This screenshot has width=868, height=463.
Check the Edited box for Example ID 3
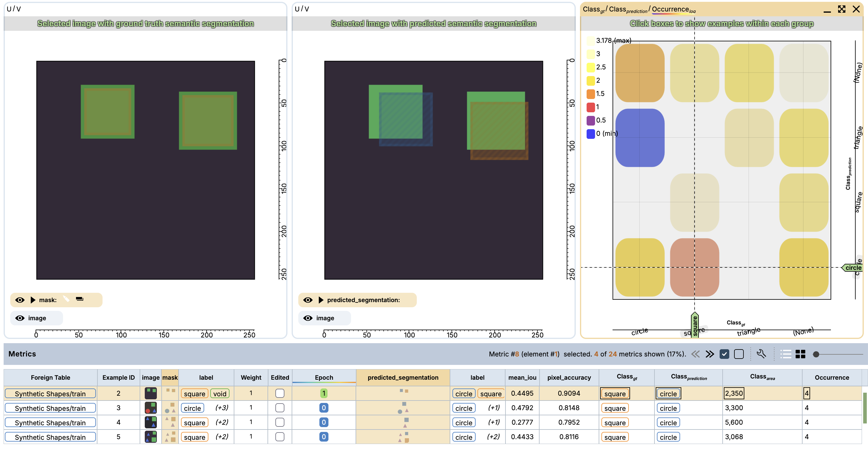[x=280, y=408]
